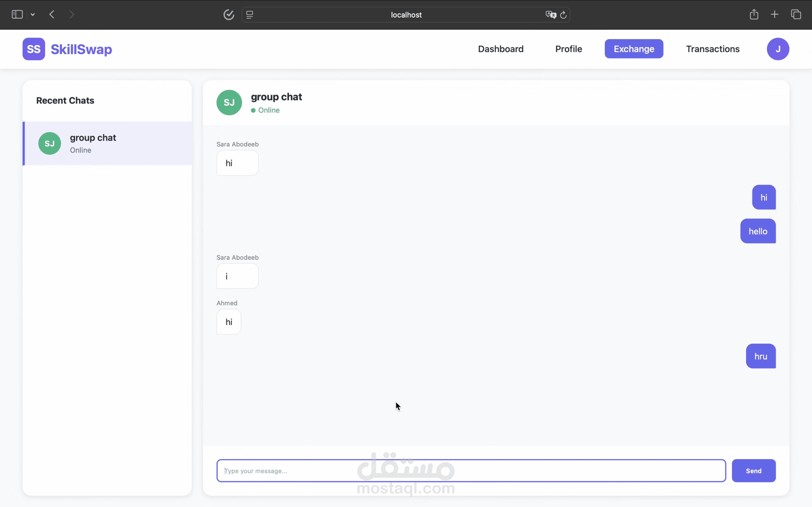Focus the Type your message field
812x507 pixels.
pos(471,470)
